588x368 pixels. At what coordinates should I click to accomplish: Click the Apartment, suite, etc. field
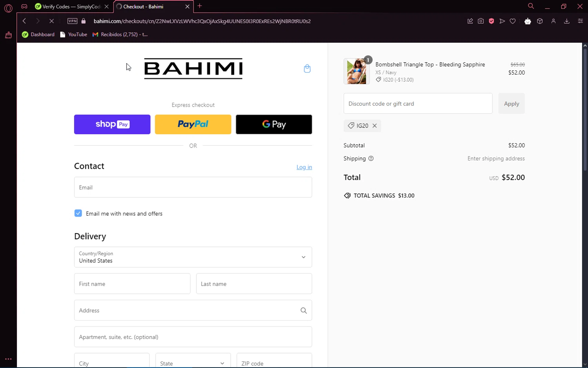(x=193, y=337)
